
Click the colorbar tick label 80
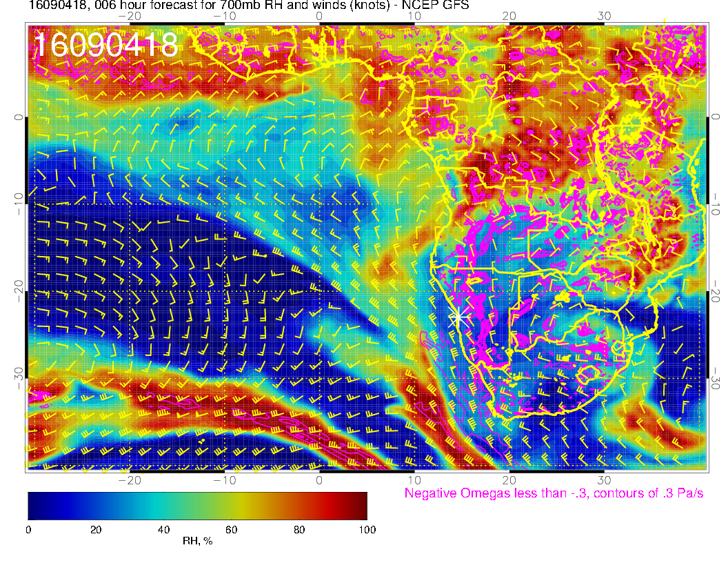pyautogui.click(x=299, y=529)
